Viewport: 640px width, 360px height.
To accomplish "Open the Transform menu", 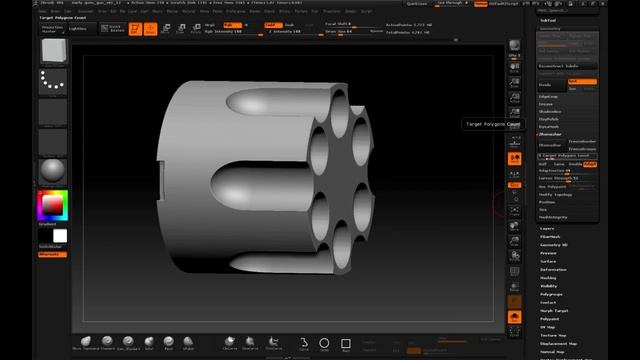I will (332, 11).
